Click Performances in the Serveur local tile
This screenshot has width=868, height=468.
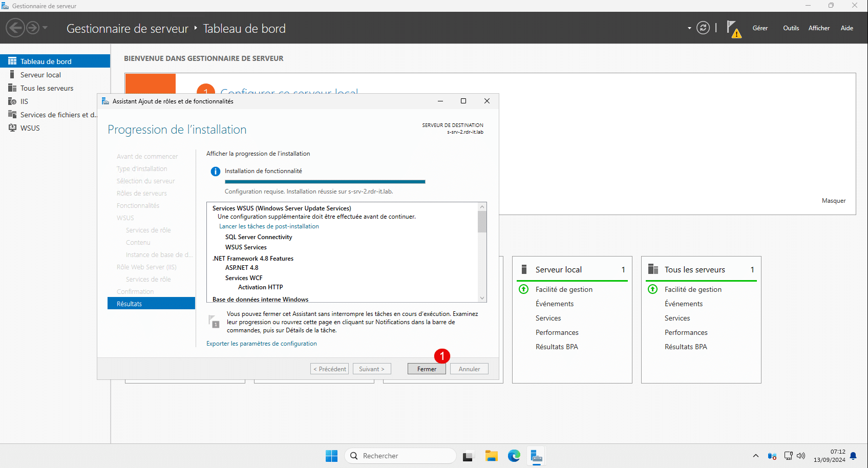557,332
